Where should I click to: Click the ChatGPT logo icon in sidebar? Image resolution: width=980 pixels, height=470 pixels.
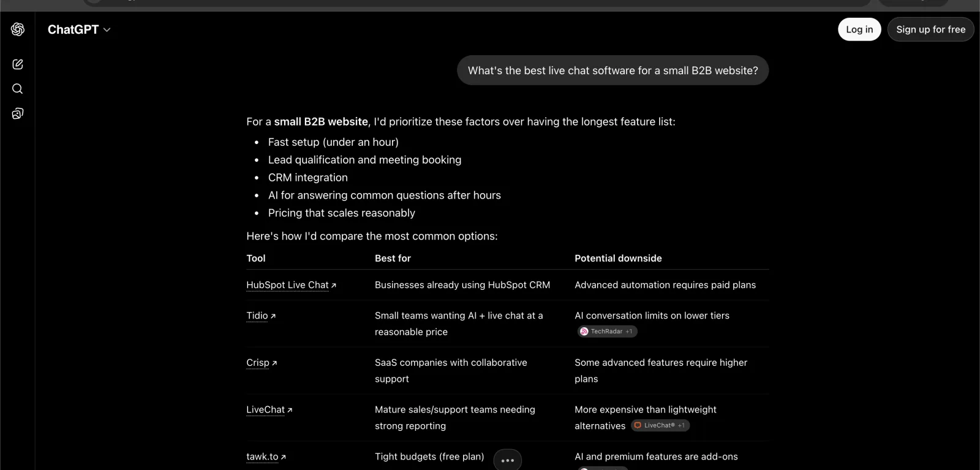pyautogui.click(x=18, y=29)
